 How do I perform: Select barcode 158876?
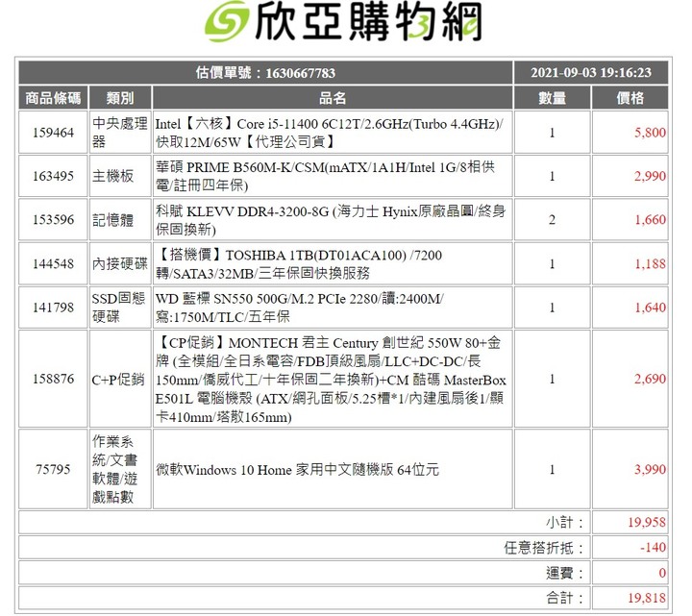click(53, 379)
